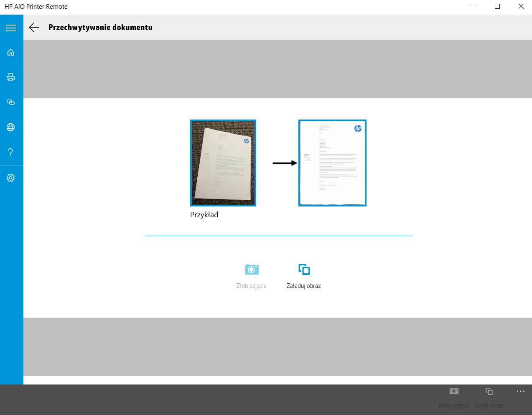532x415 pixels.
Task: Click the Dodaj obraz icon in bottom bar
Action: click(x=489, y=391)
